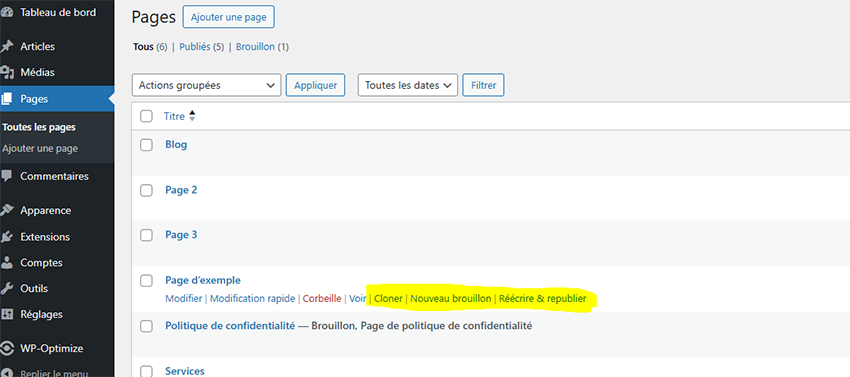The image size is (850, 377).
Task: Open the Blog page title
Action: point(176,145)
